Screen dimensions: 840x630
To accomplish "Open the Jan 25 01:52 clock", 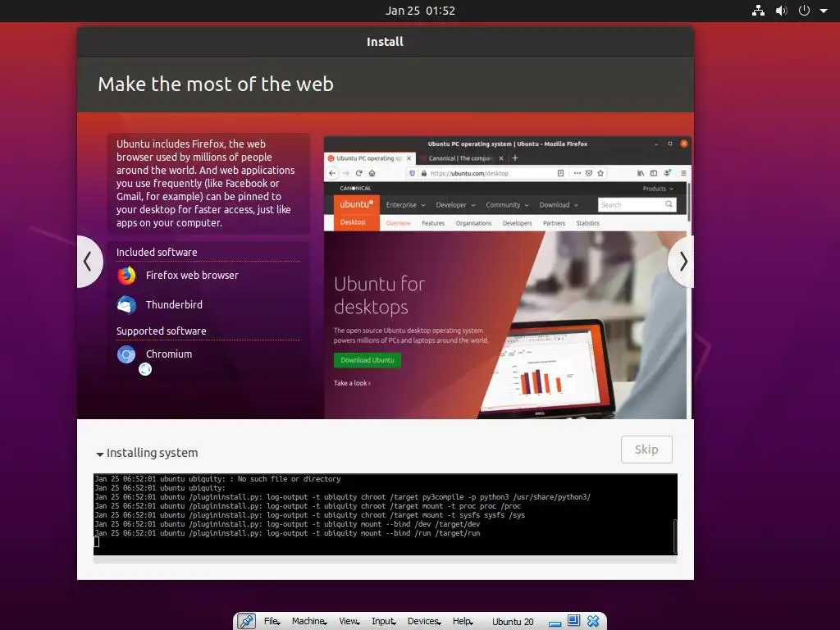I will pyautogui.click(x=420, y=11).
